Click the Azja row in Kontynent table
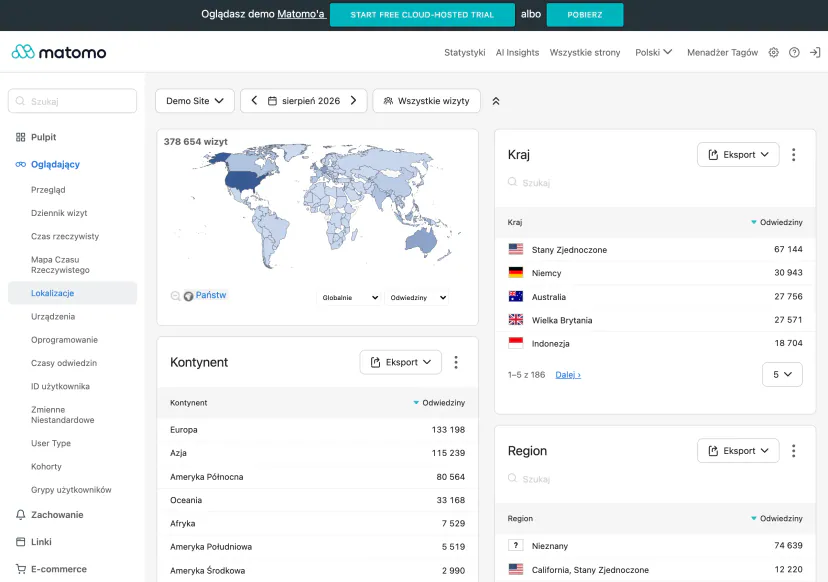828x582 pixels. coord(317,453)
